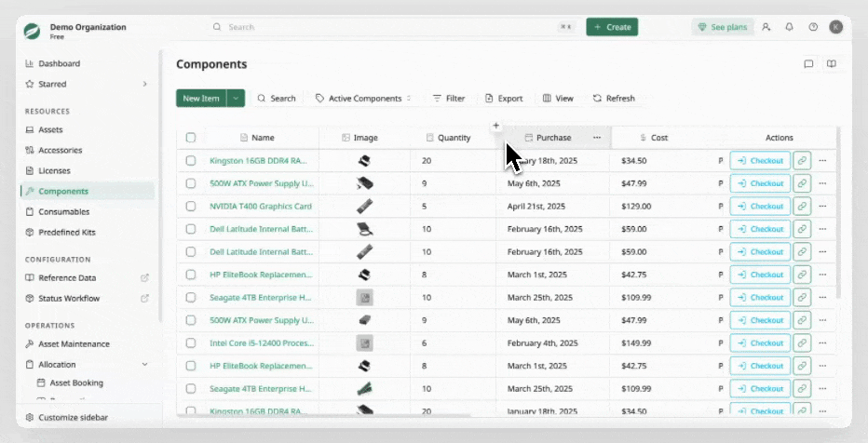
Task: Open the Purchase column options ellipsis
Action: [597, 137]
